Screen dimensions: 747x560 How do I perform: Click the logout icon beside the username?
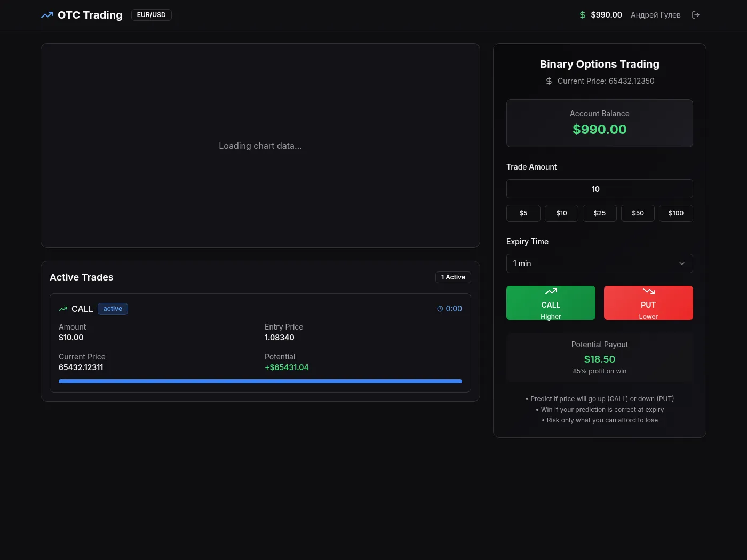pos(695,15)
